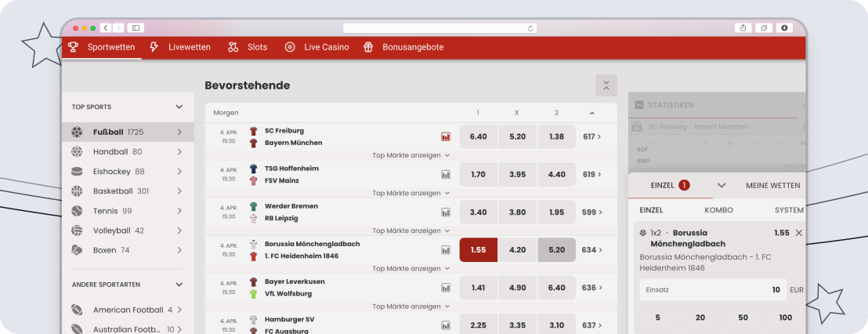868x334 pixels.
Task: Select odds 1.38 for Bayern München
Action: click(x=556, y=136)
